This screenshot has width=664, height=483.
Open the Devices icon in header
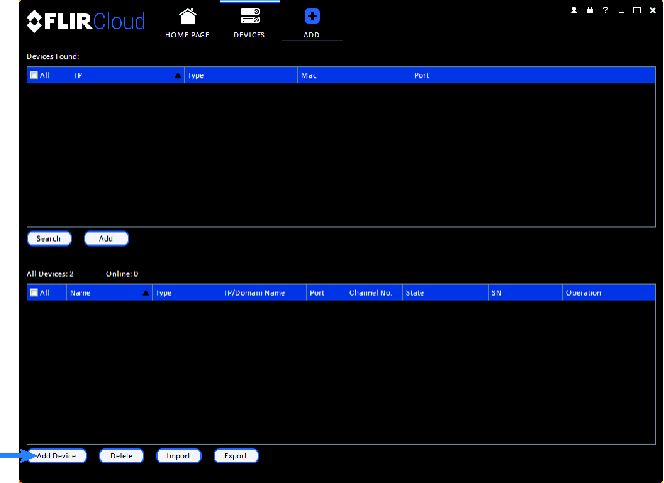pyautogui.click(x=250, y=16)
